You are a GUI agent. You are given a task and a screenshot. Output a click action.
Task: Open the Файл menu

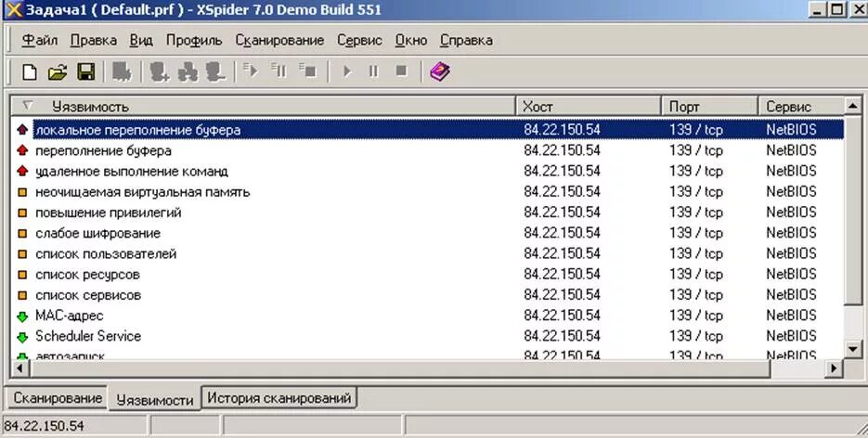(x=39, y=41)
